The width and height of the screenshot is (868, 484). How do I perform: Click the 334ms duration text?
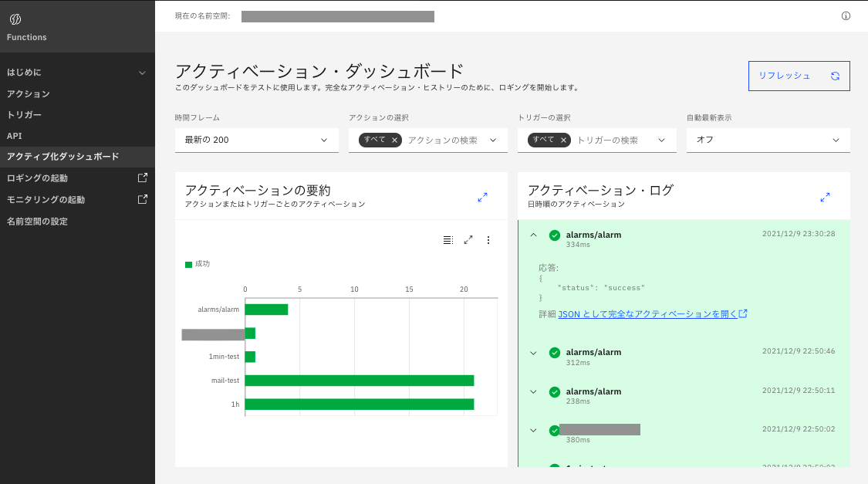(x=578, y=245)
